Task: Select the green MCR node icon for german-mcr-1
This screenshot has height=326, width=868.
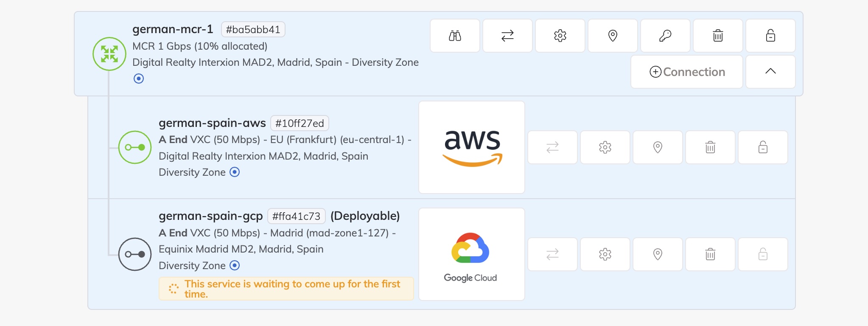Action: [x=109, y=53]
